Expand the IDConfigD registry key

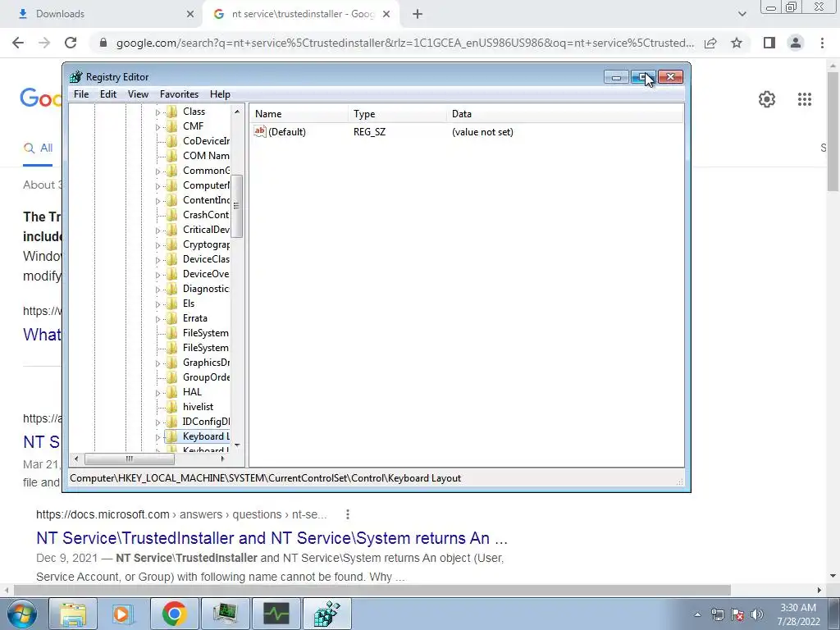coord(157,422)
